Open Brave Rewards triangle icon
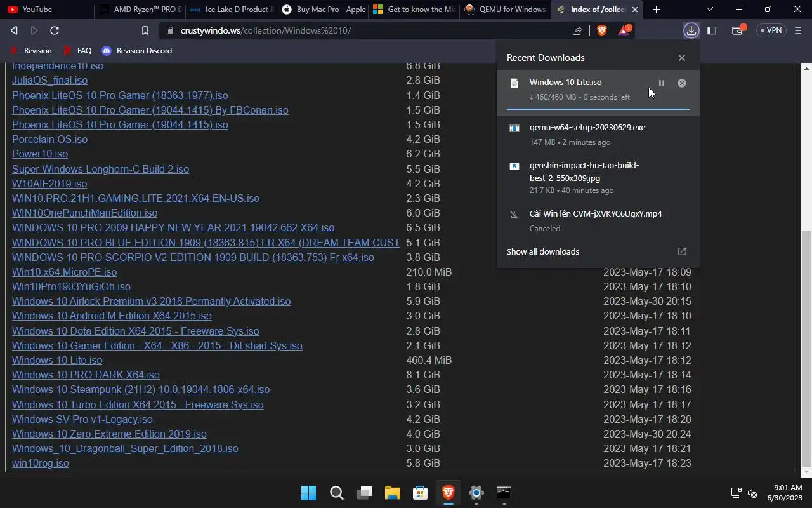 click(x=624, y=30)
